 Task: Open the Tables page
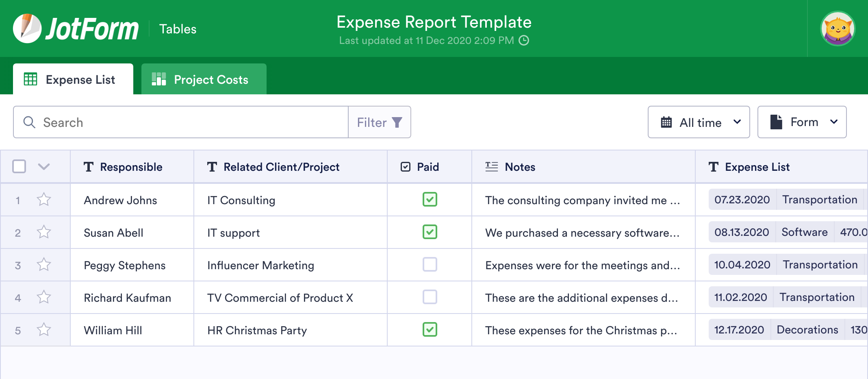pyautogui.click(x=178, y=28)
